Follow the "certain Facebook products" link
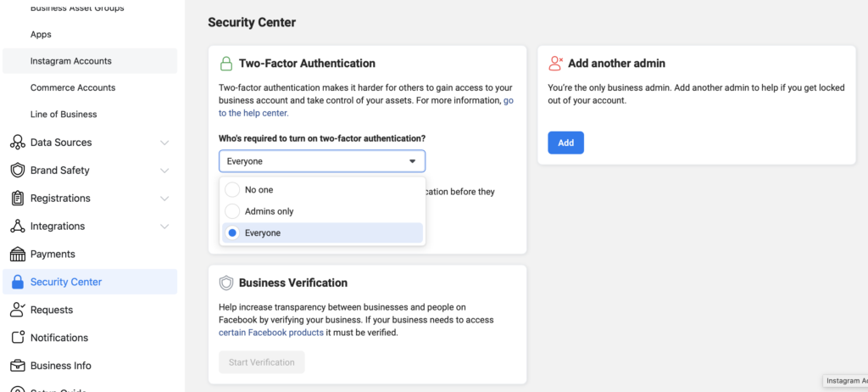The width and height of the screenshot is (868, 392). (270, 333)
